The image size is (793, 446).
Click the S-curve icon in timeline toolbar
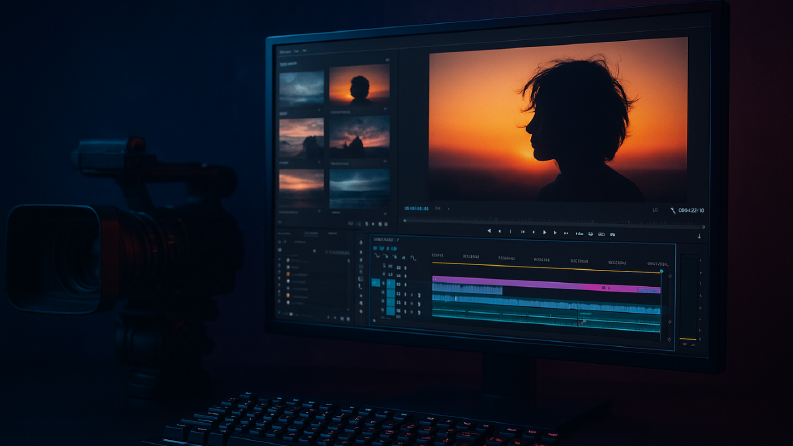tap(413, 258)
